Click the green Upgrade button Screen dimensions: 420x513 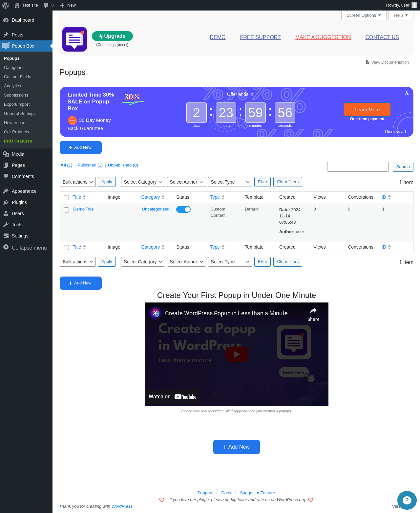[x=112, y=36]
